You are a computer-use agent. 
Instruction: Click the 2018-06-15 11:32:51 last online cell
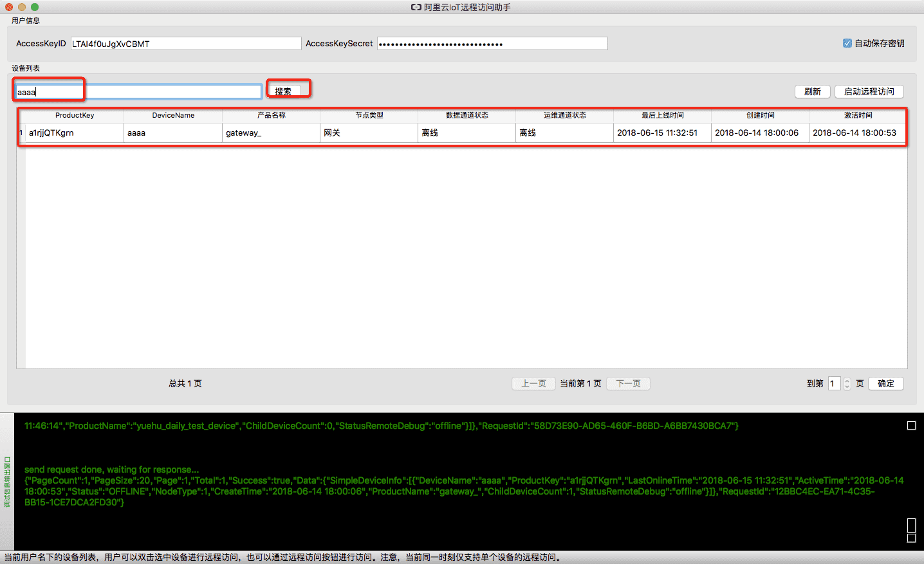click(662, 133)
